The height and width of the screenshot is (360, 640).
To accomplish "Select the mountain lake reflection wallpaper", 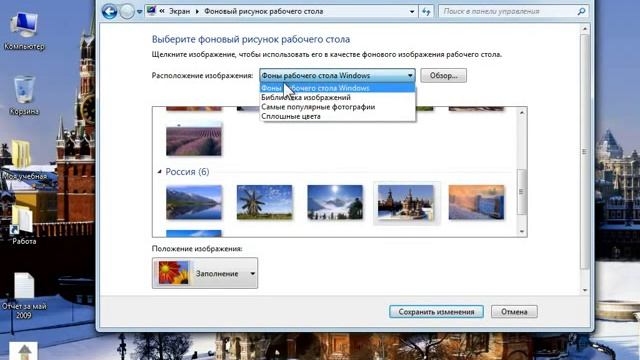I will 194,202.
